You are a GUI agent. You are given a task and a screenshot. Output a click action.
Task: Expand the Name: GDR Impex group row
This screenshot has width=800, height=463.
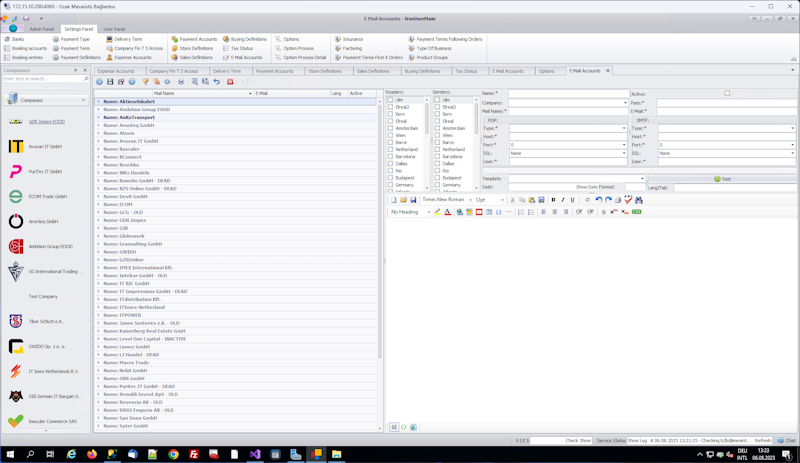pyautogui.click(x=98, y=220)
